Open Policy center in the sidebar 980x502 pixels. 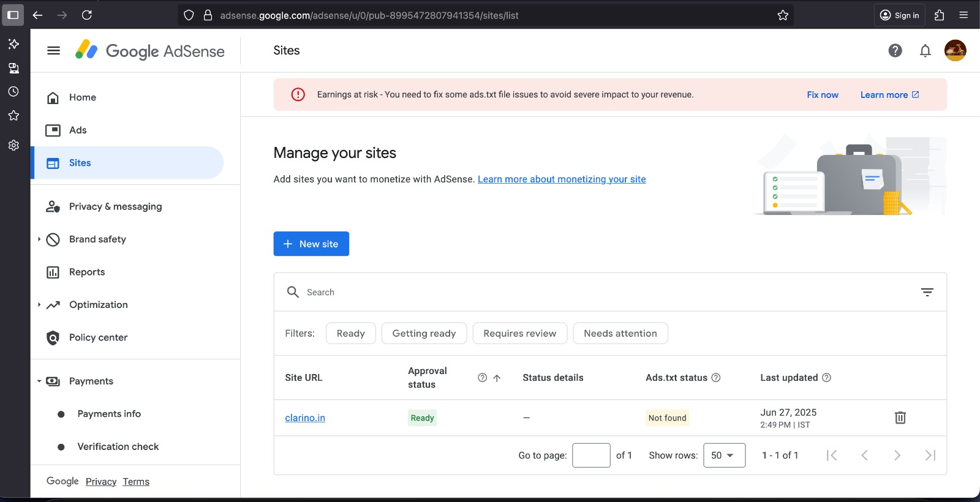click(98, 337)
